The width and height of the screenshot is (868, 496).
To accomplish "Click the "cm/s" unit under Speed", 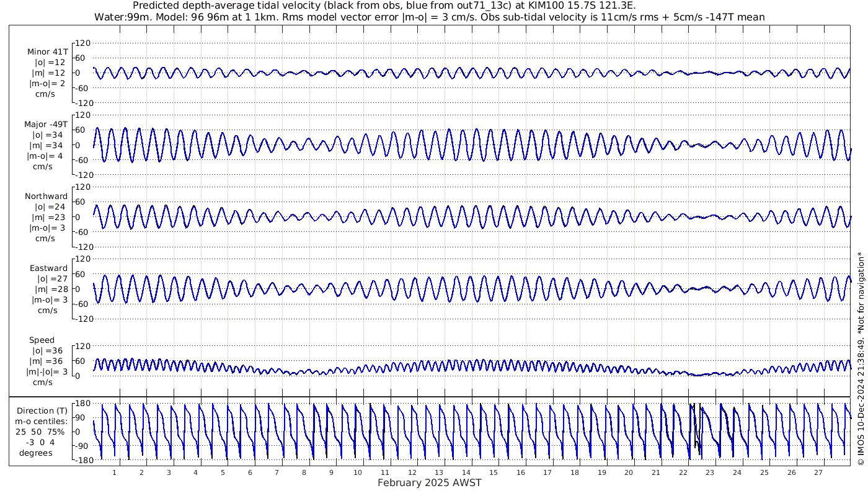I will pyautogui.click(x=43, y=383).
